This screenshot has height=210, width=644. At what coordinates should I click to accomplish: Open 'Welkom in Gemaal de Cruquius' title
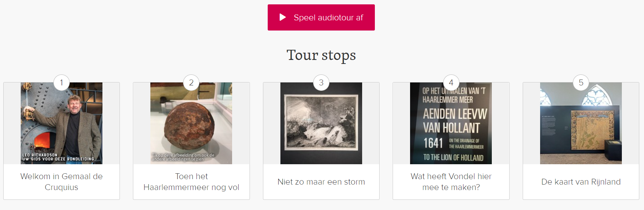(x=61, y=182)
